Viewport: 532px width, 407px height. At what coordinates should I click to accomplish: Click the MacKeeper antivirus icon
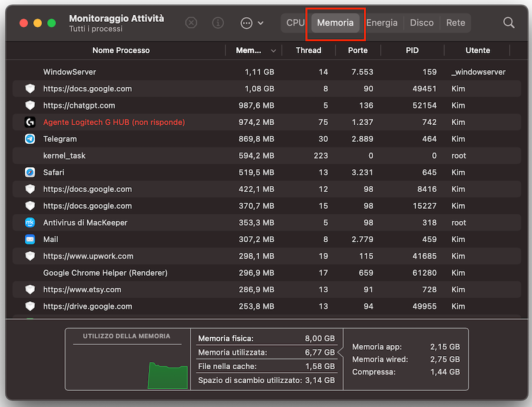(30, 223)
